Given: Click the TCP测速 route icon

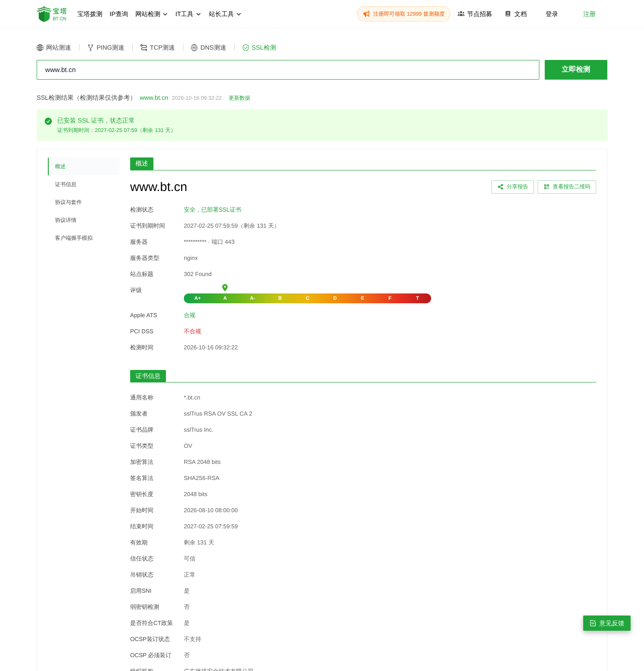Looking at the screenshot, I should [x=144, y=48].
